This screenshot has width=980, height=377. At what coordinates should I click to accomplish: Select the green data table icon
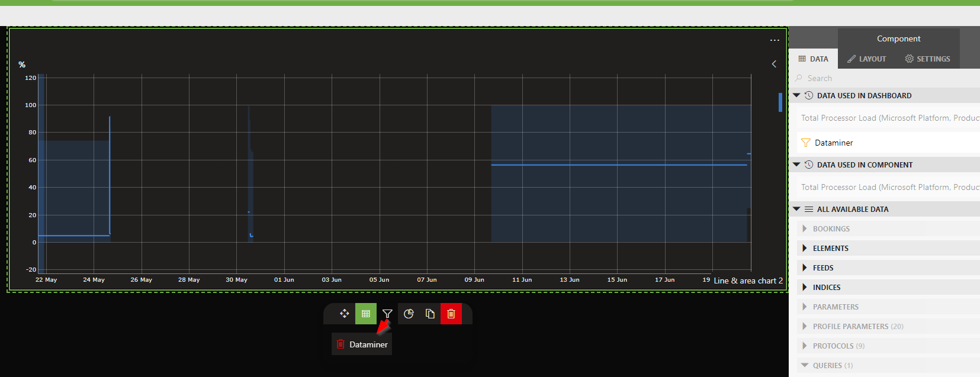coord(366,314)
